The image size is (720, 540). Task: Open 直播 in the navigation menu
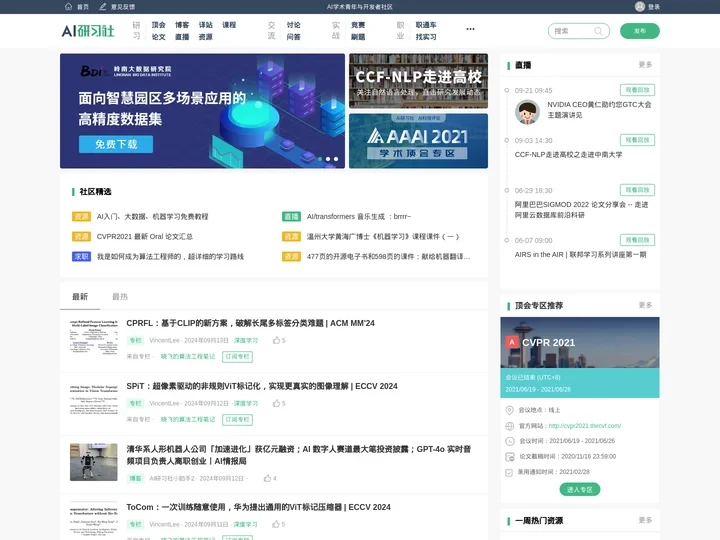pos(182,37)
